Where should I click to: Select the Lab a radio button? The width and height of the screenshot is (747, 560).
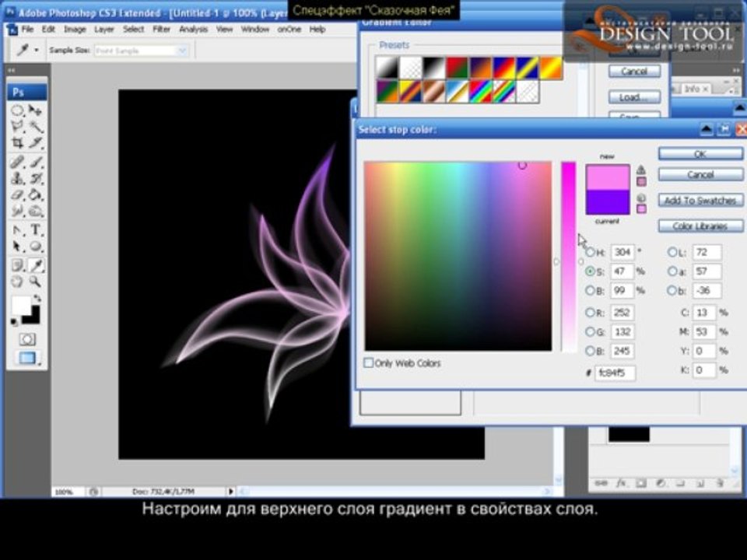(x=672, y=271)
